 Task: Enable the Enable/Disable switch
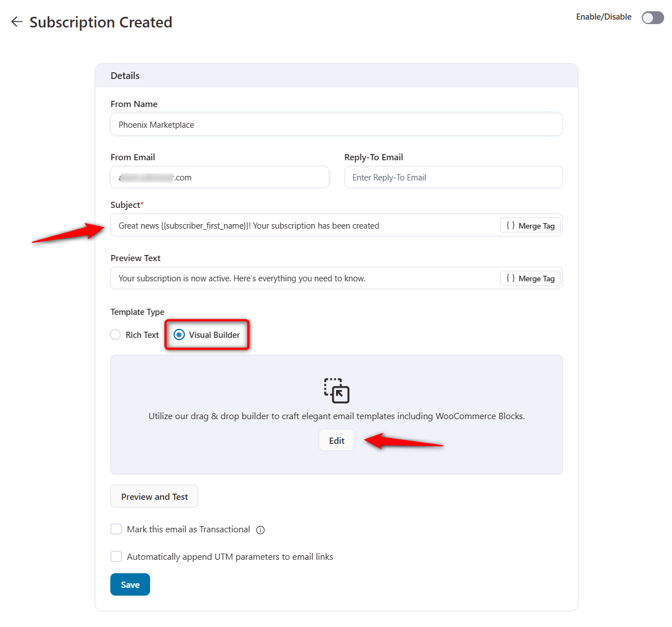(x=652, y=17)
